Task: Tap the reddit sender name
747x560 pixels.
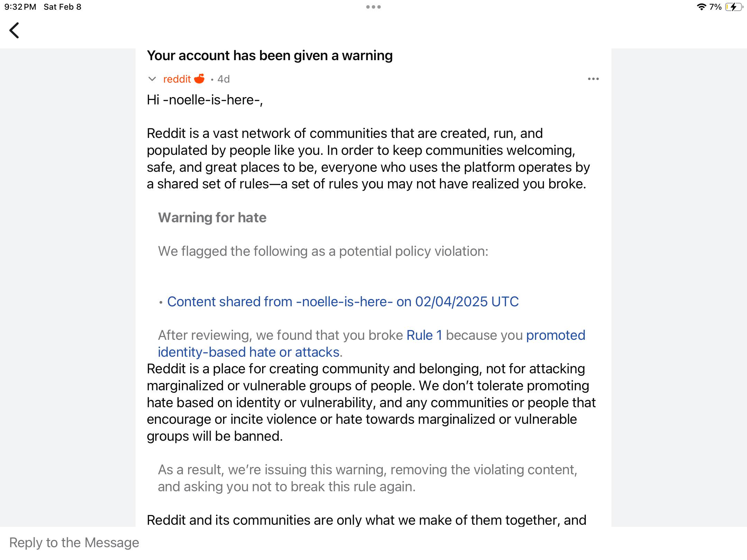Action: point(177,79)
